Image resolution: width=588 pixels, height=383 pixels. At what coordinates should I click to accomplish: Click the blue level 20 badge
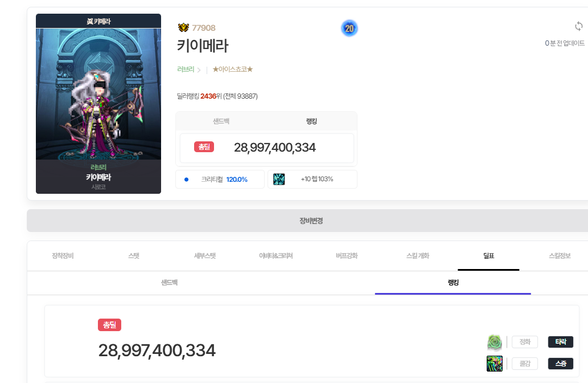coord(349,28)
